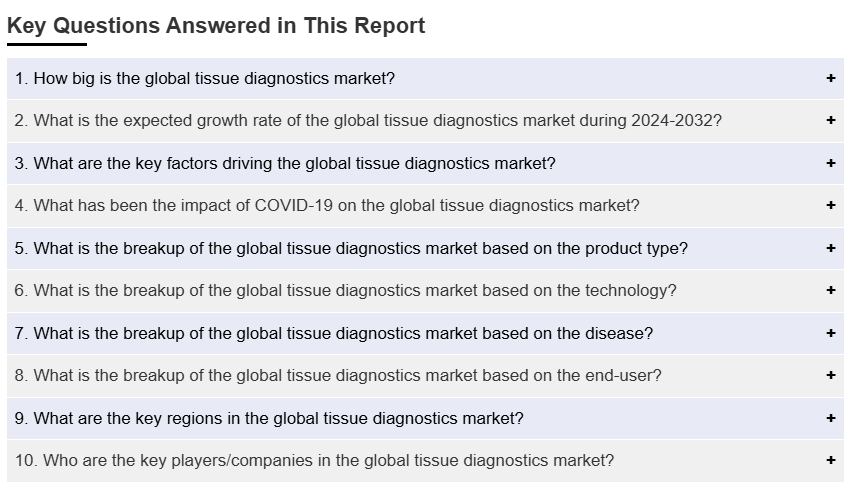The height and width of the screenshot is (488, 851).
Task: Click plus icon beside COVID-19 impact question
Action: [x=830, y=205]
